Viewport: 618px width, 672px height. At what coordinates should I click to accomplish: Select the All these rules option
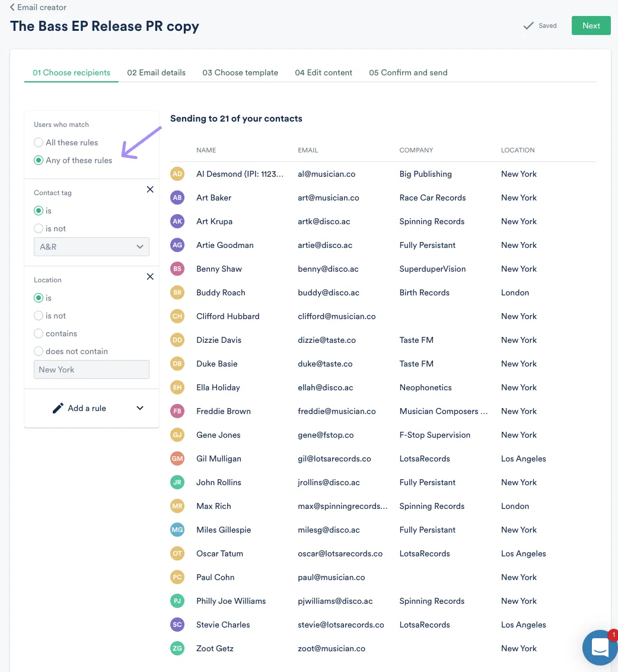pyautogui.click(x=39, y=142)
